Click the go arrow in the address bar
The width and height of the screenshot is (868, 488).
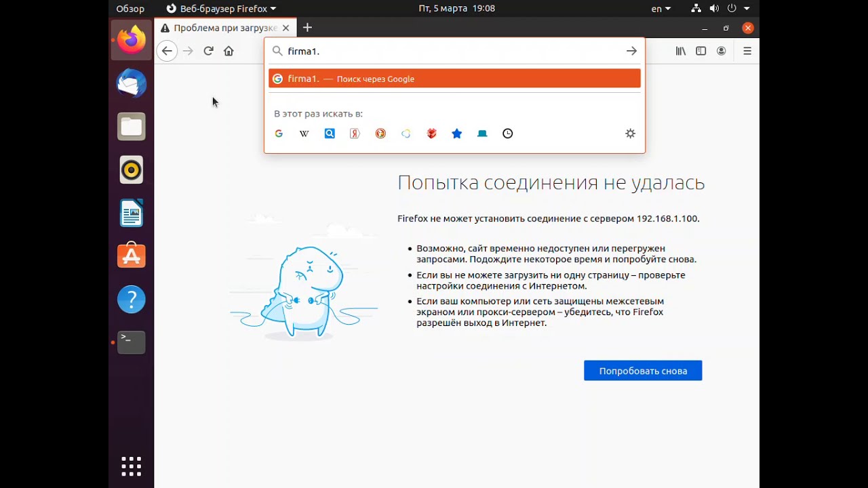click(631, 51)
